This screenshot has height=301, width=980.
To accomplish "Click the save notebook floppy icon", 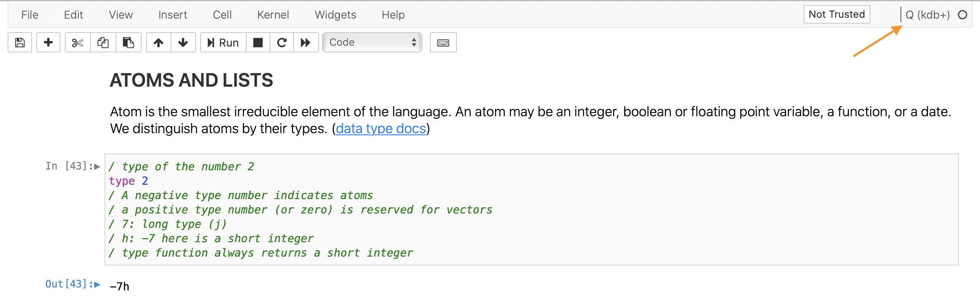I will click(x=20, y=43).
